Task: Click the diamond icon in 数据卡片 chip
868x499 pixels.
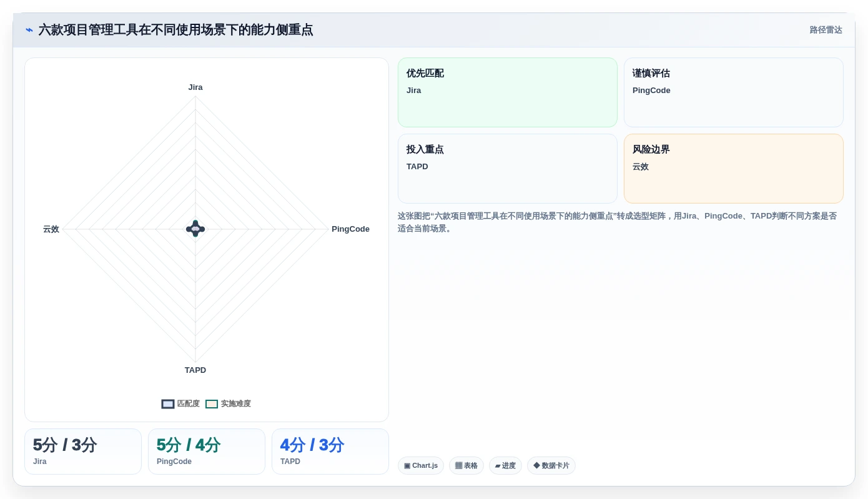Action: (536, 466)
